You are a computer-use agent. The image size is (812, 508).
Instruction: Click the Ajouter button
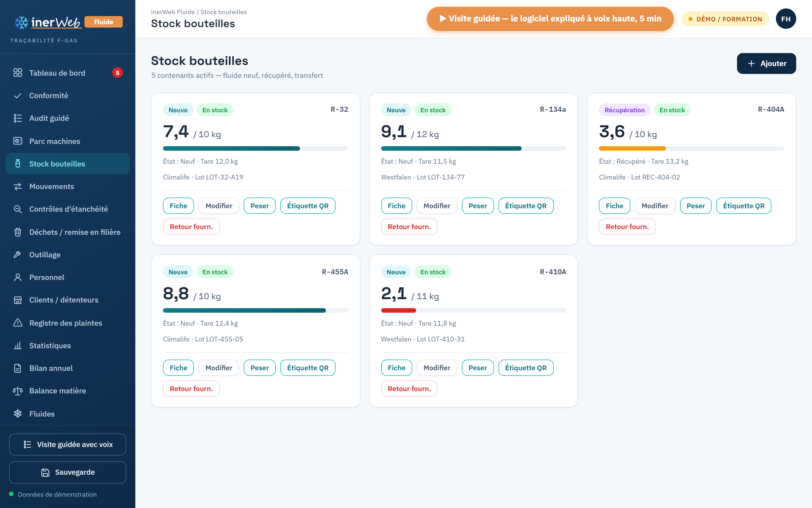766,63
